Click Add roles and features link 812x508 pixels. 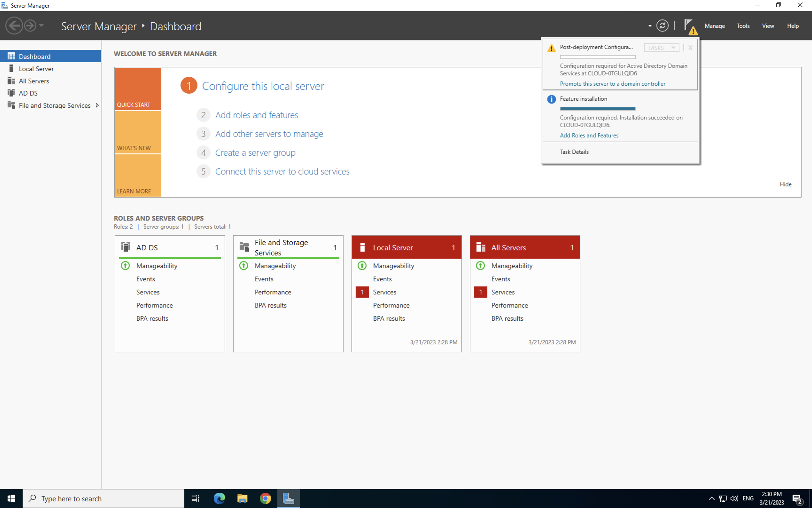256,115
